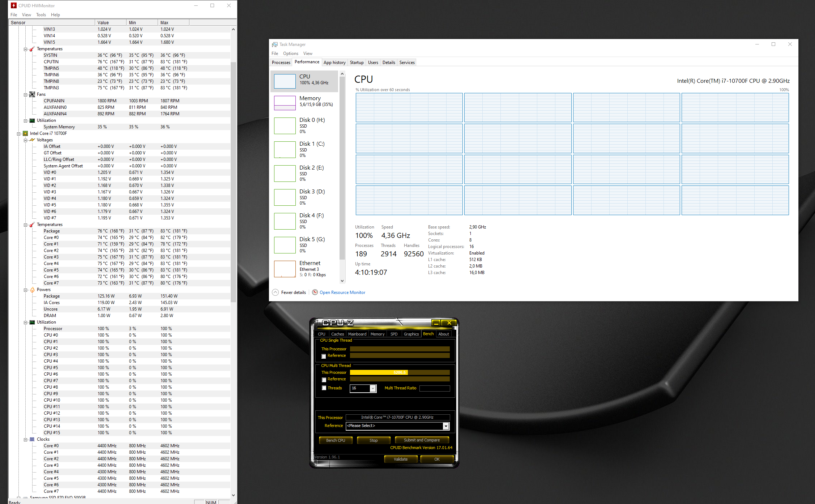815x504 pixels.
Task: Switch to the App history tab
Action: 334,63
